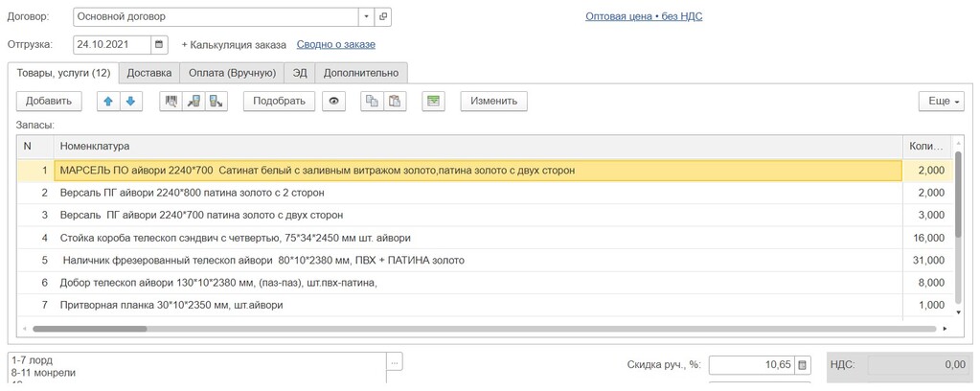Click the copy rows icon

[x=371, y=101]
